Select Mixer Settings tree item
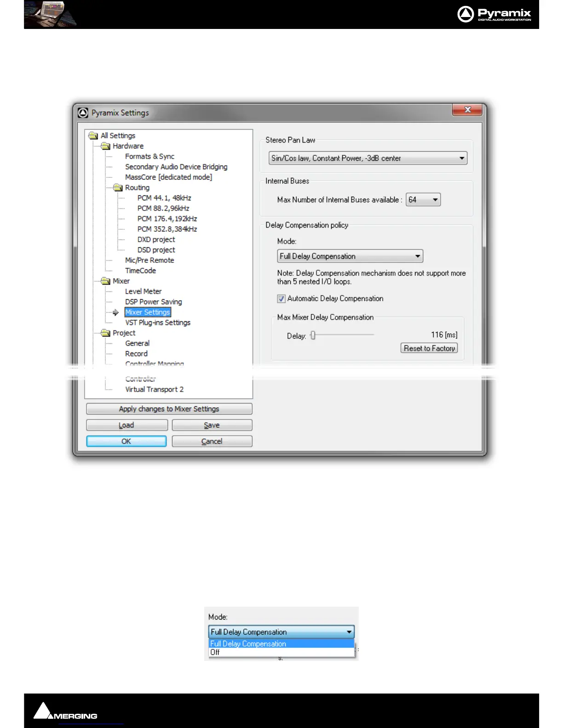Screen dimensions: 563x728 148,312
